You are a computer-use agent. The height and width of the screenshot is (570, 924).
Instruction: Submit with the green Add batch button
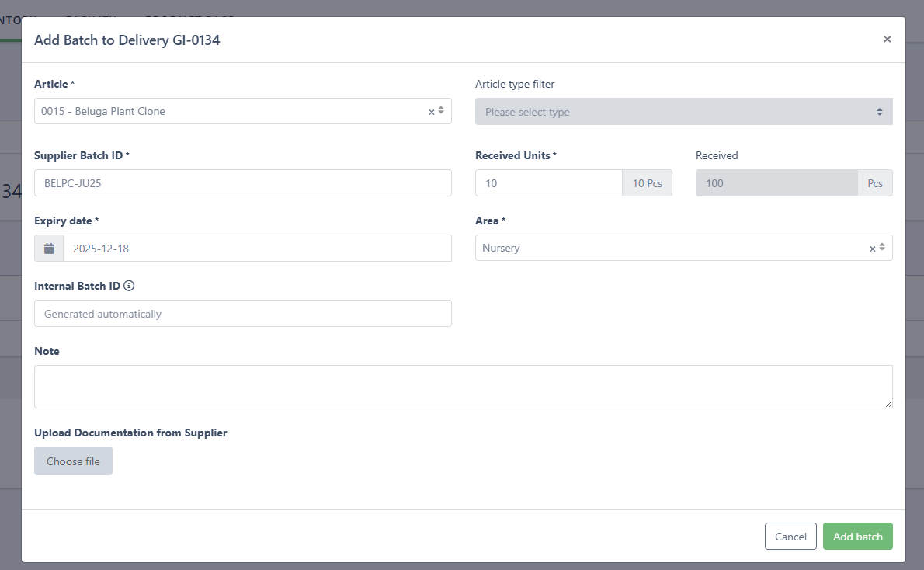click(x=857, y=537)
